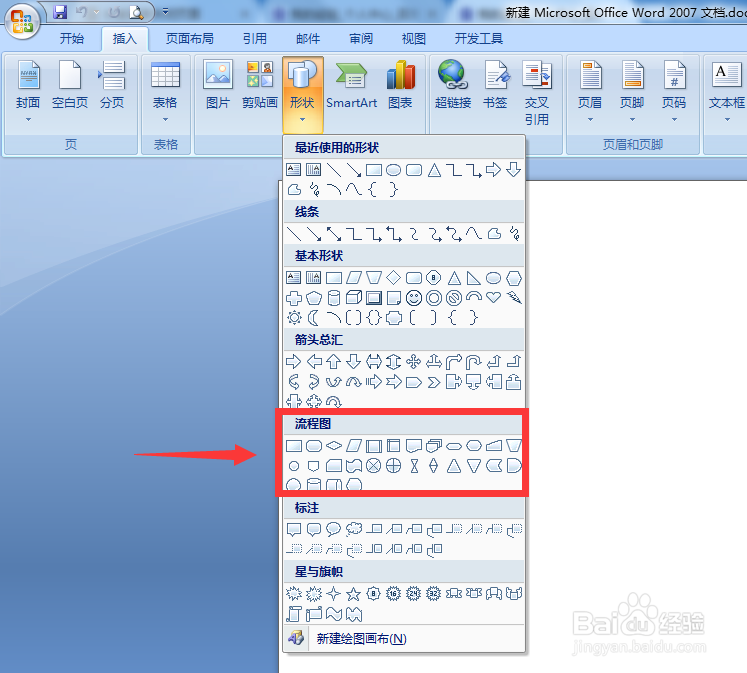The image size is (747, 673).
Task: Pick the rectangle in recently used shapes
Action: (x=374, y=170)
